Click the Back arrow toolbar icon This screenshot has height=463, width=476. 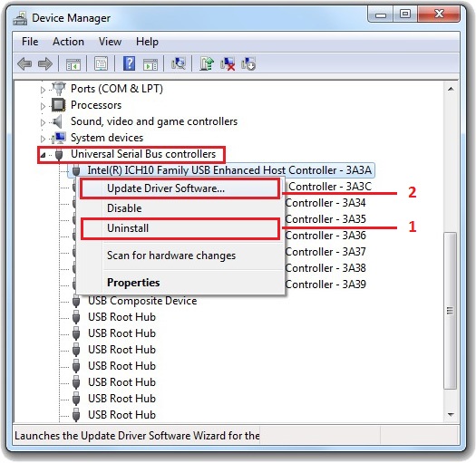pyautogui.click(x=24, y=64)
